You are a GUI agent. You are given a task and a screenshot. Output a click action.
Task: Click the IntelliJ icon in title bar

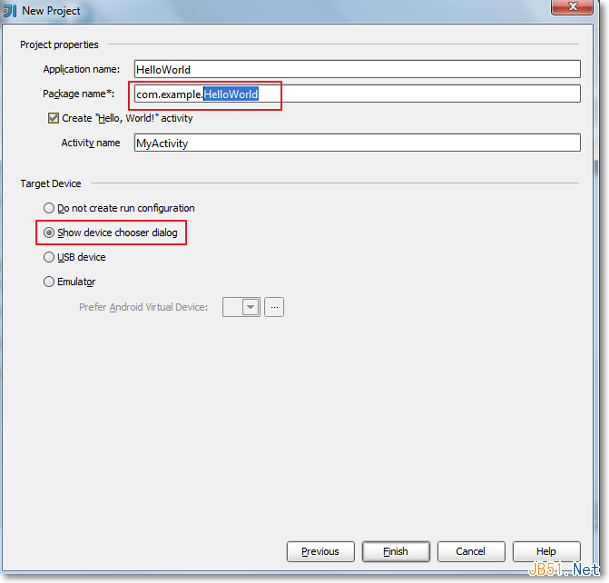click(x=10, y=10)
